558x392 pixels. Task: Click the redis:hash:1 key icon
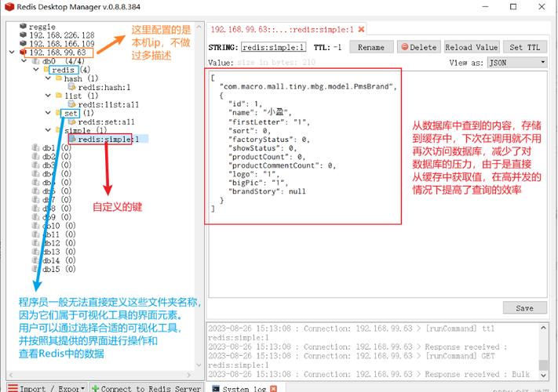[71, 87]
